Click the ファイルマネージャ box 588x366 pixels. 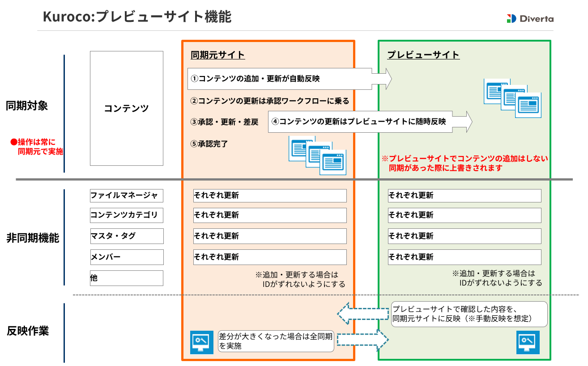(127, 196)
